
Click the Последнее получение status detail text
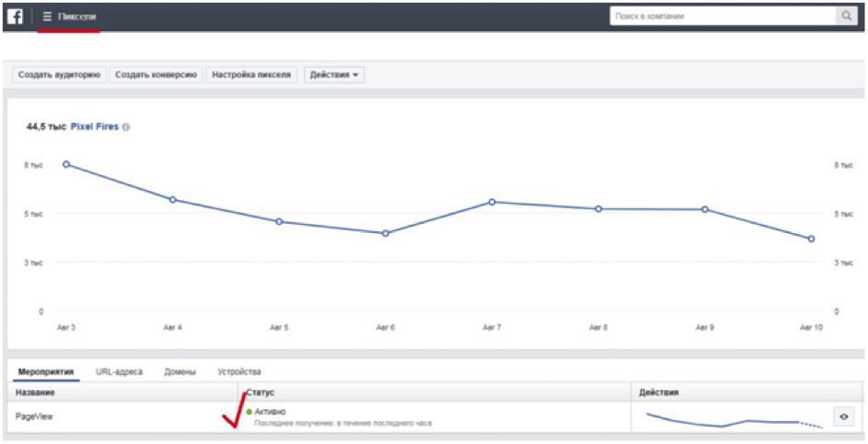point(342,423)
